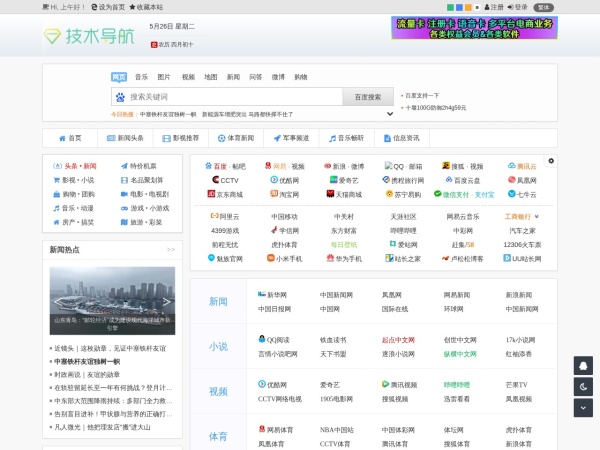The height and width of the screenshot is (450, 600).
Task: Click the bag icon beside 购物·团购
Action: [x=56, y=194]
